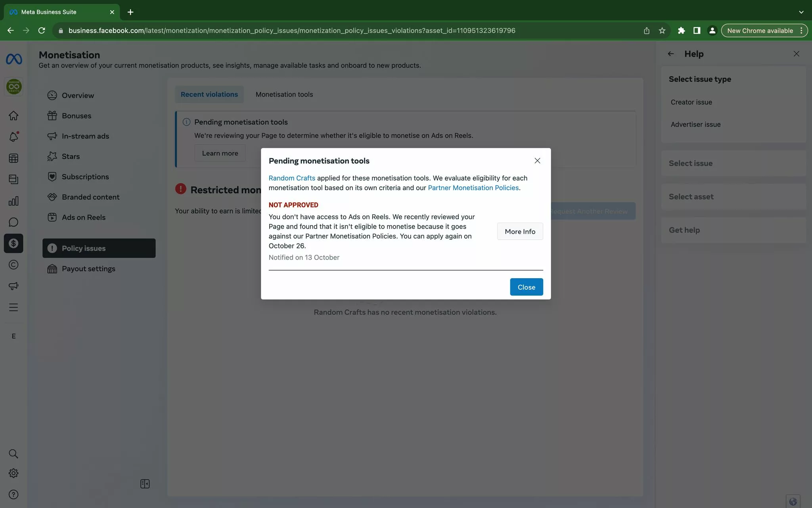The image size is (812, 508).
Task: Open Settings gear icon
Action: point(13,473)
